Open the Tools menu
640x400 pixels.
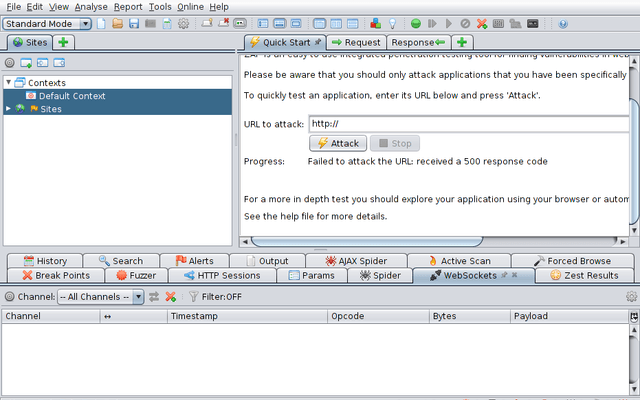click(160, 7)
